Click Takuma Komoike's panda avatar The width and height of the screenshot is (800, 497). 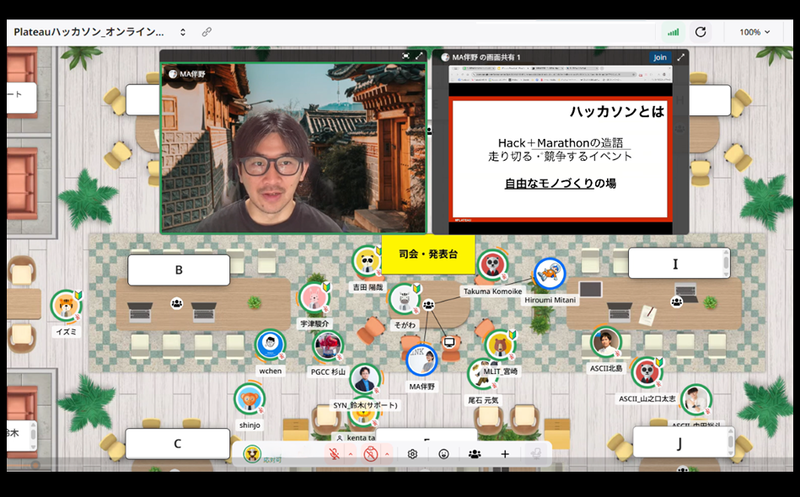[x=492, y=266]
